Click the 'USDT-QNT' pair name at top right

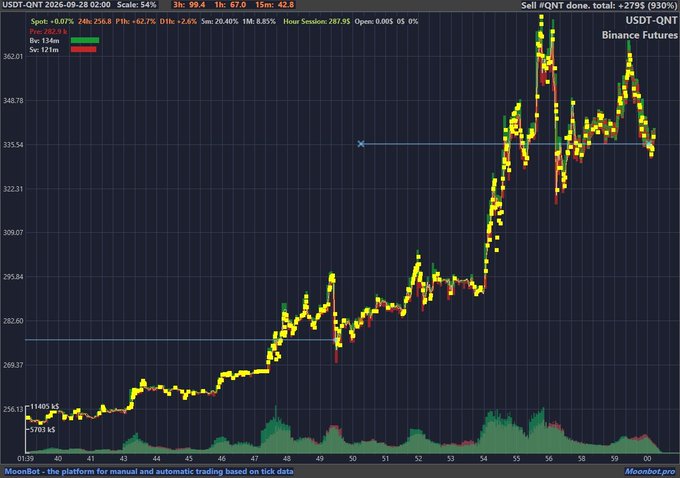(651, 20)
